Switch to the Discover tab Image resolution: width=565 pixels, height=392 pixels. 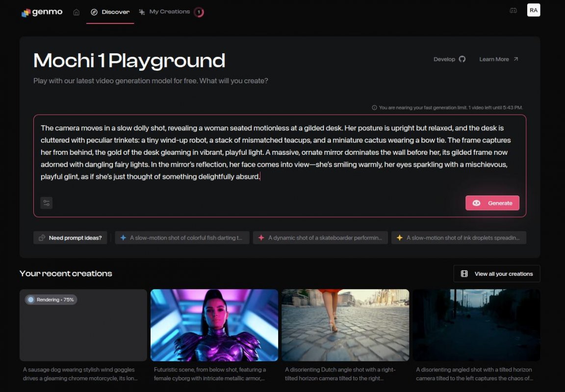110,12
